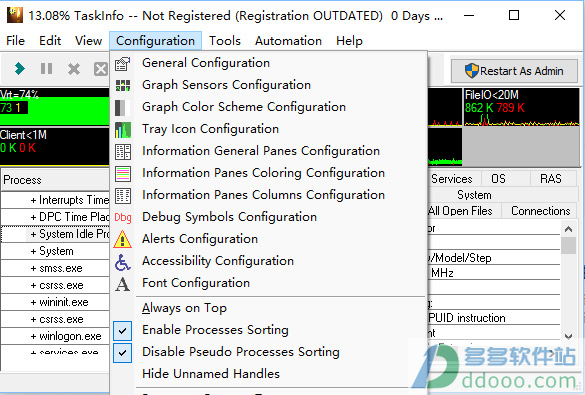Click the Panes Columns Configuration icon

click(x=123, y=196)
